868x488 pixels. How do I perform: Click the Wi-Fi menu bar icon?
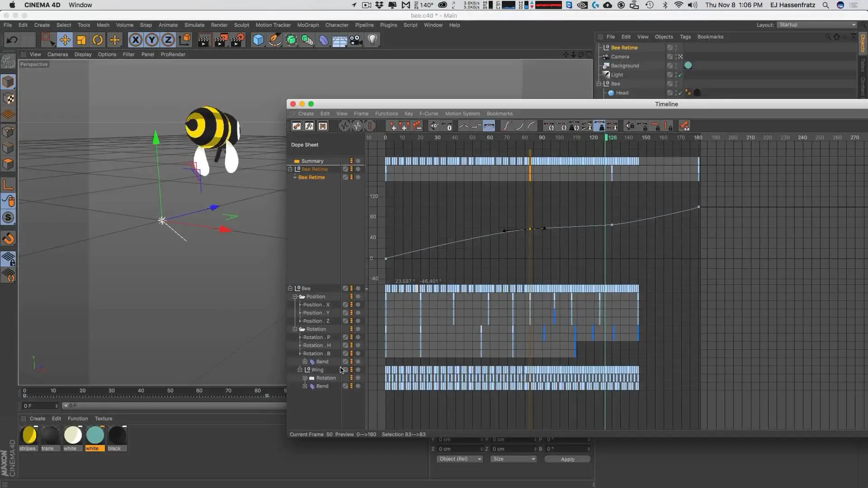tap(679, 5)
